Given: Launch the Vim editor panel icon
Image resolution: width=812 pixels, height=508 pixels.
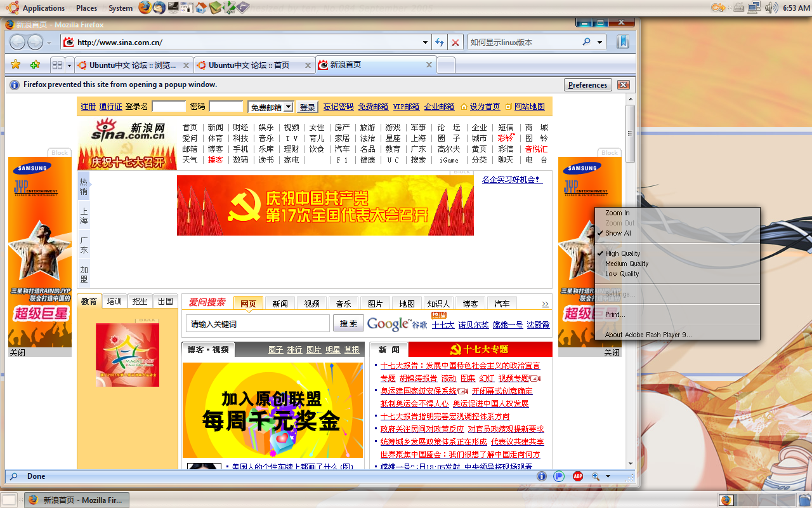Looking at the screenshot, I should pos(230,8).
